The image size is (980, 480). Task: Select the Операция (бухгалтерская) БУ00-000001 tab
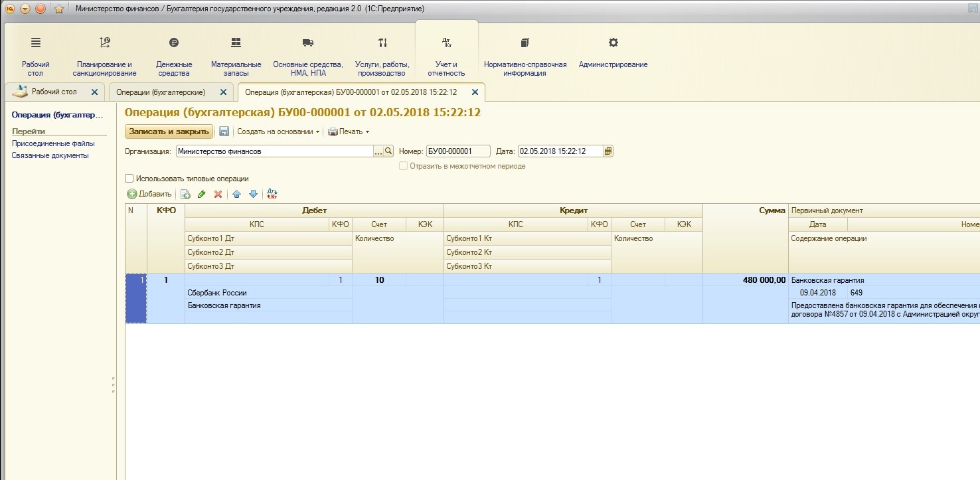coord(351,92)
